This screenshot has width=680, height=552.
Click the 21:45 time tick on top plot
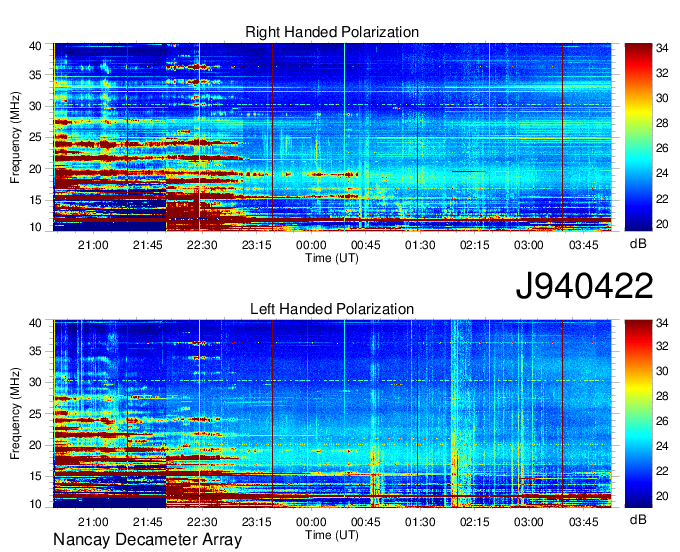coord(147,245)
